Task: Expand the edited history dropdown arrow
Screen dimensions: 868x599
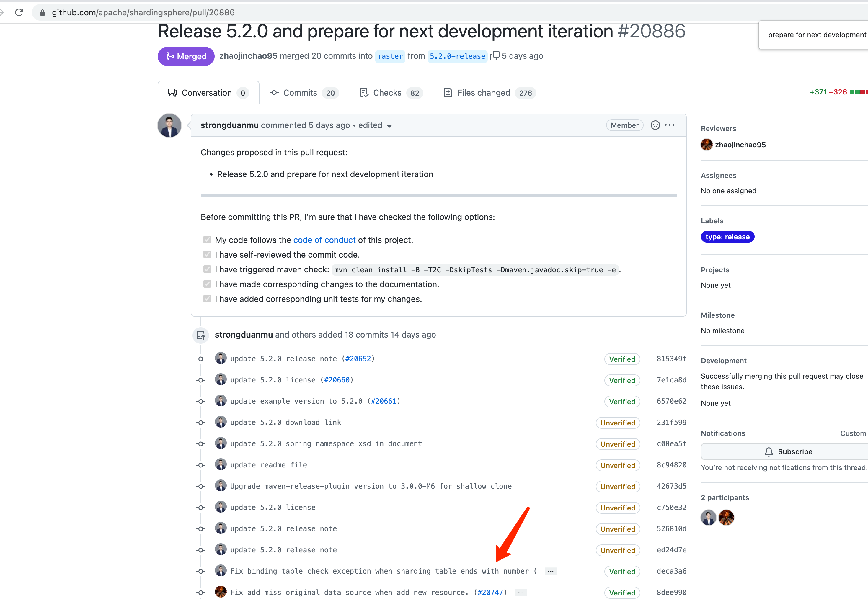Action: [389, 126]
